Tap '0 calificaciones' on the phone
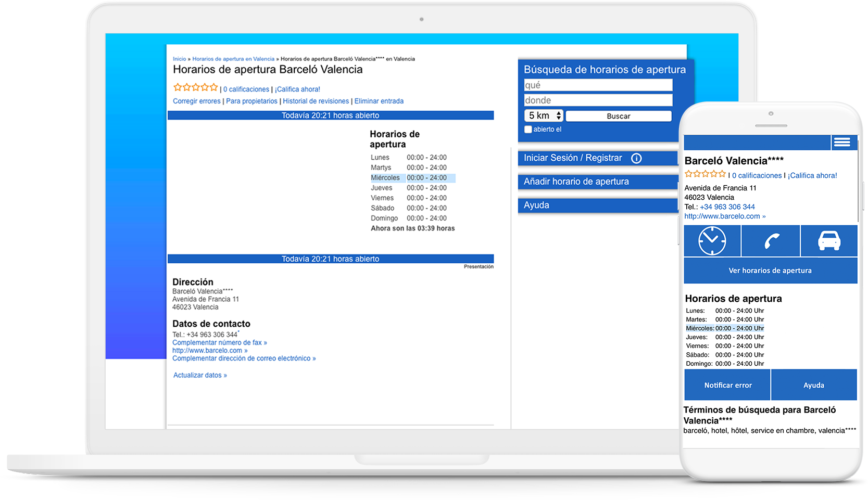 757,175
